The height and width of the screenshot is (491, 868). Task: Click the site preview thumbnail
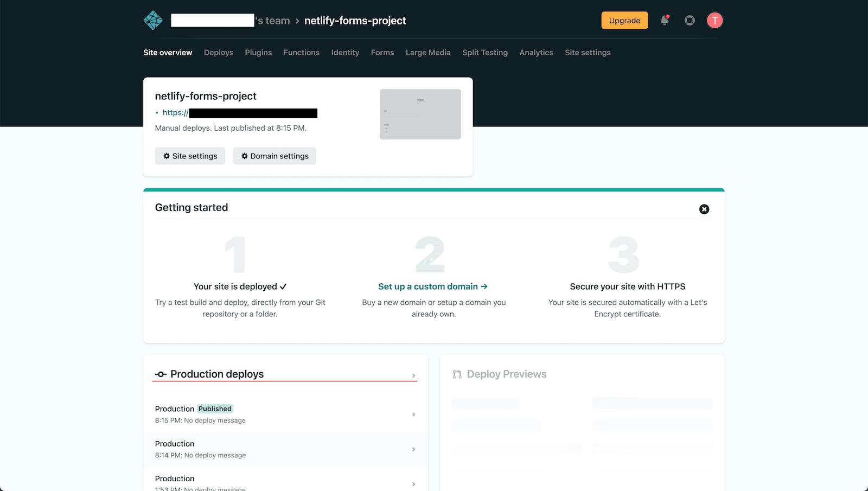click(420, 114)
